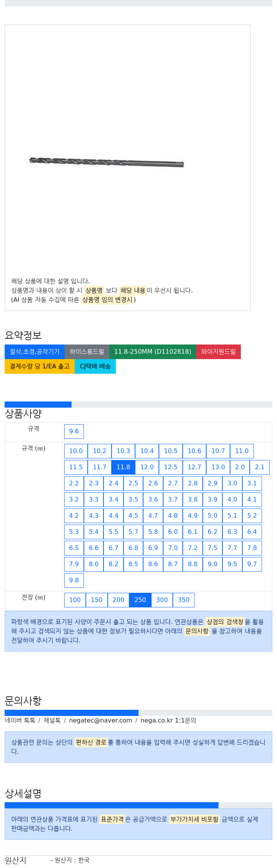Pick the 10.0 mm size

click(76, 451)
